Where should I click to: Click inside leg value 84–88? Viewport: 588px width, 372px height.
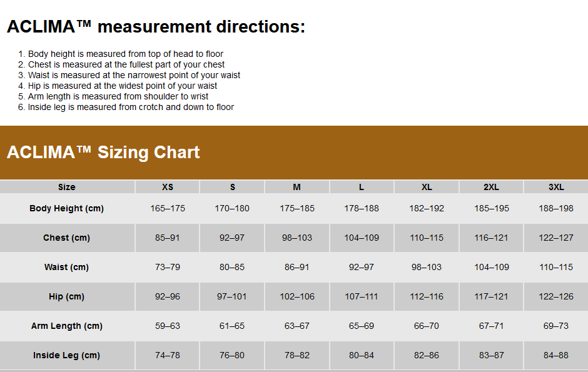(556, 355)
